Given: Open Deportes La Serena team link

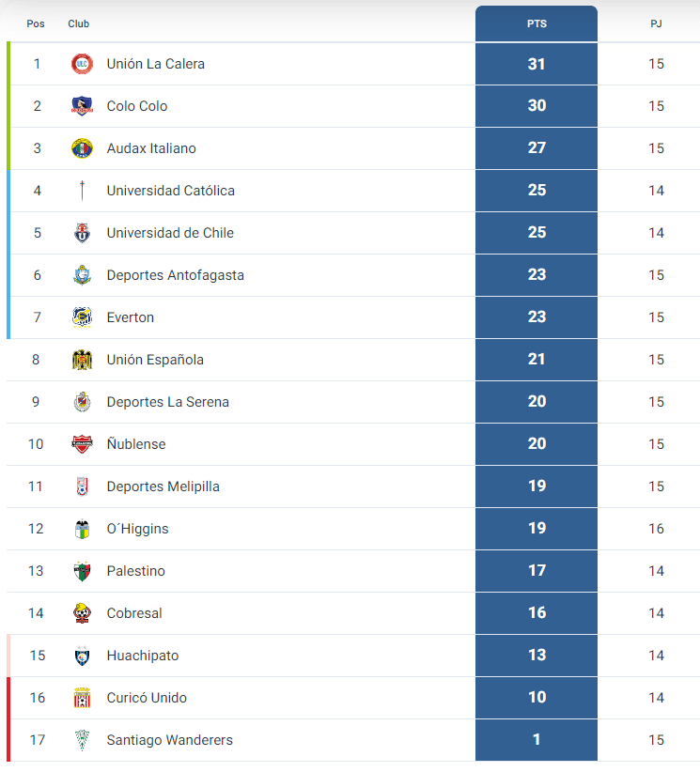Looking at the screenshot, I should click(168, 402).
